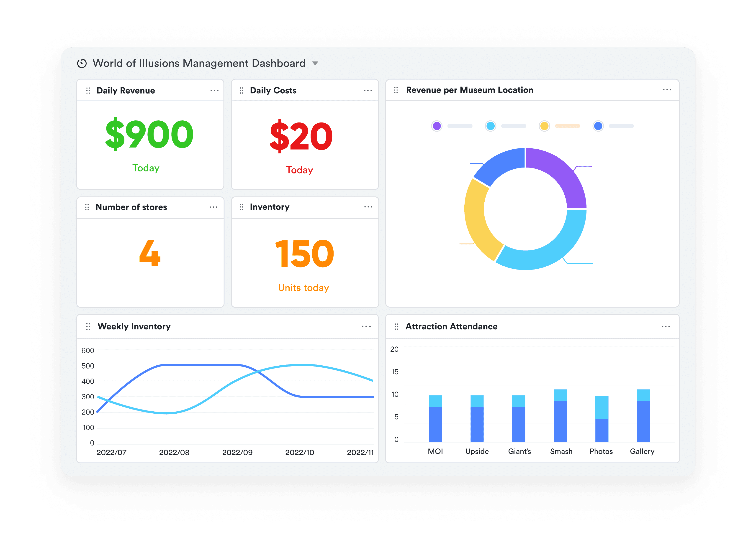Click the dark blue legend color dot

(x=598, y=126)
